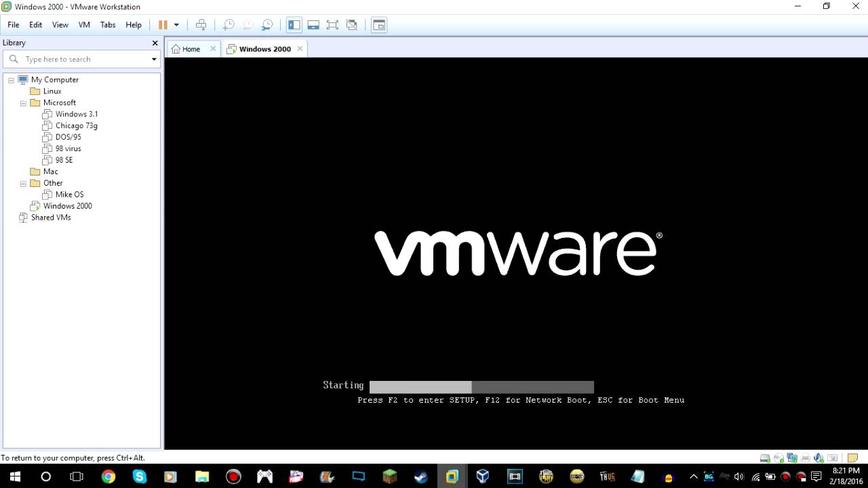Close the Library panel

click(x=155, y=43)
